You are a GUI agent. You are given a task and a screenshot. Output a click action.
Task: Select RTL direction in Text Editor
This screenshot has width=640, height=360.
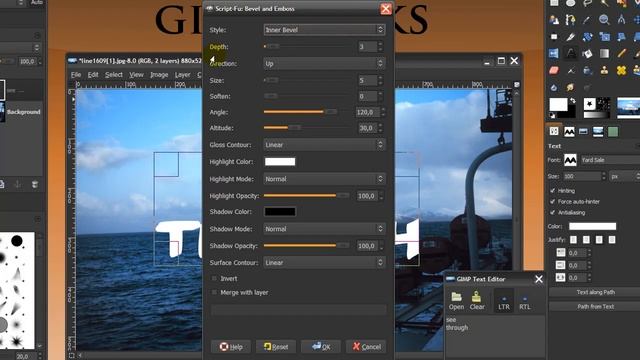click(x=525, y=301)
